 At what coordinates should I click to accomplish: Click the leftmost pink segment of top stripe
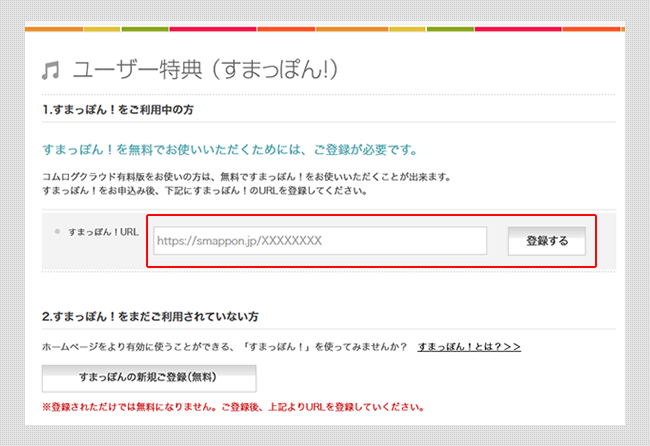(212, 29)
